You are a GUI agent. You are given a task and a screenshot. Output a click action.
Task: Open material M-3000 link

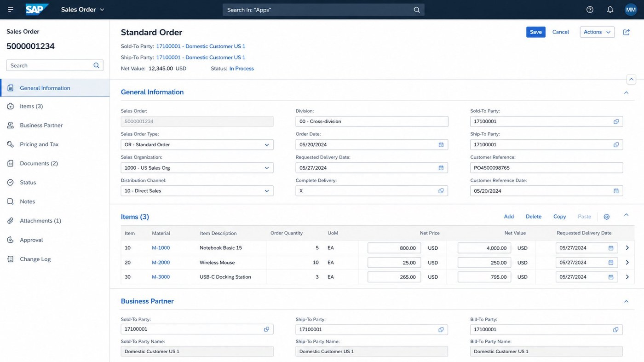pyautogui.click(x=161, y=277)
